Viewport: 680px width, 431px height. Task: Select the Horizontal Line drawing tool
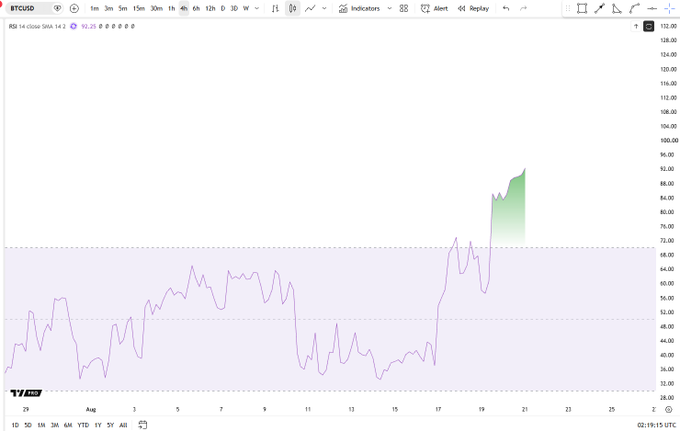coord(652,8)
